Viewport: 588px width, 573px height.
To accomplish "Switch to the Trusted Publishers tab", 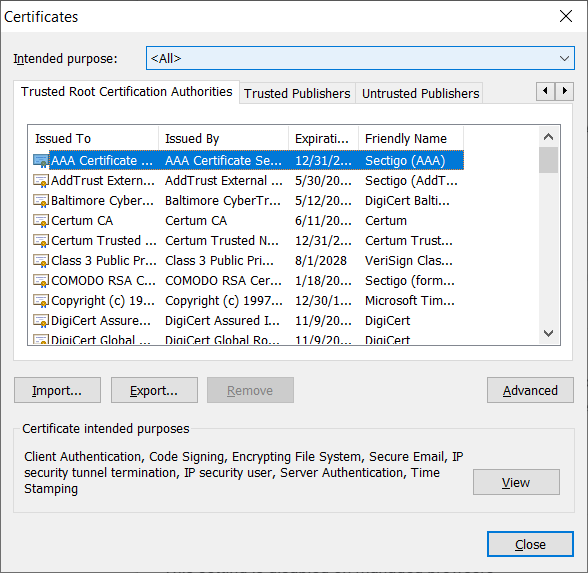I will coord(297,93).
